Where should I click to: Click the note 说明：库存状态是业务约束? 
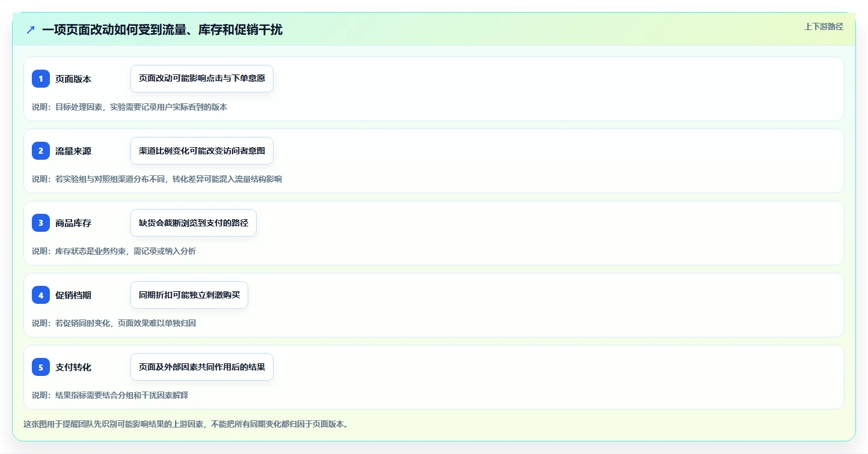114,251
